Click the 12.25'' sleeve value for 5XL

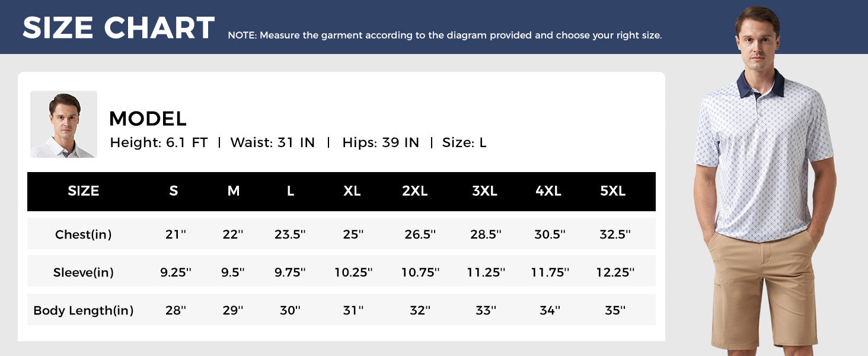coord(615,272)
